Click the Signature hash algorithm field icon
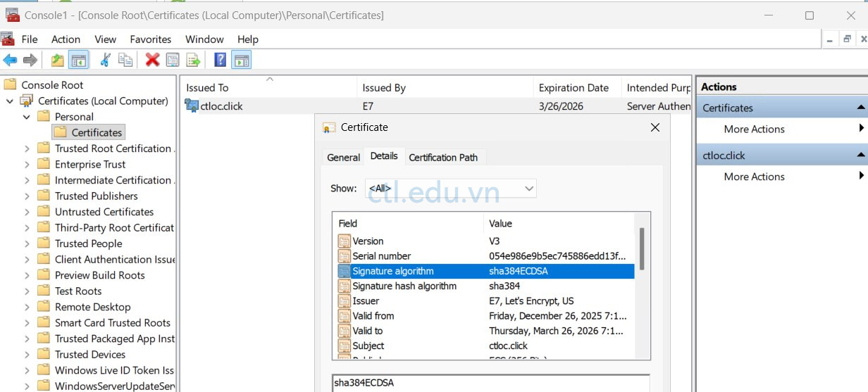868x392 pixels. [344, 286]
